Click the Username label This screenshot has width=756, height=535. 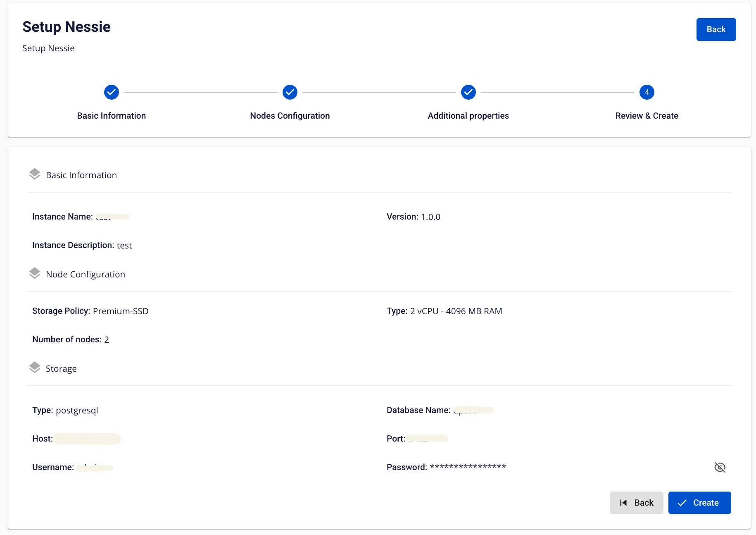[53, 467]
